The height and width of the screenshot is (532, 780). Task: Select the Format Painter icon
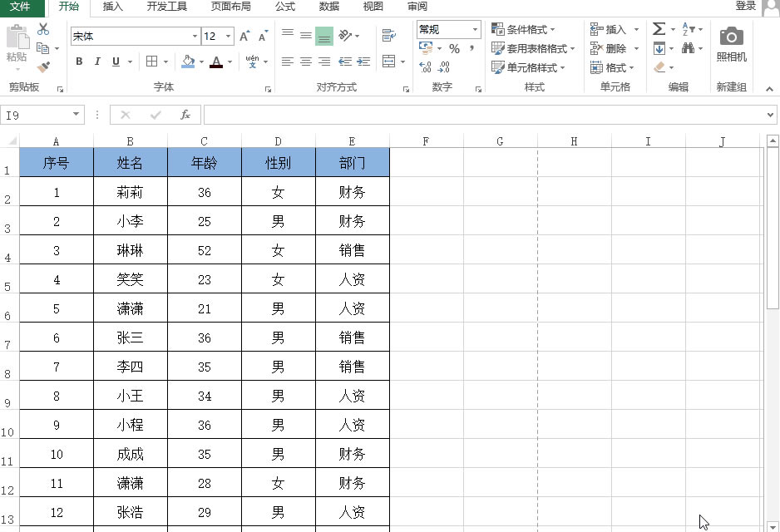point(43,66)
